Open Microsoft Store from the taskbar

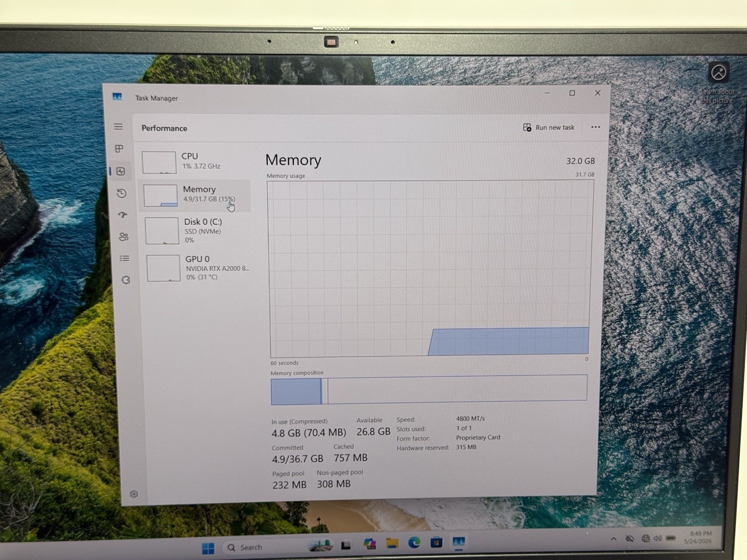(x=437, y=542)
